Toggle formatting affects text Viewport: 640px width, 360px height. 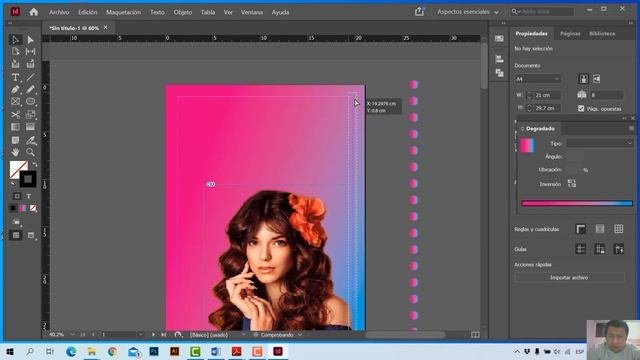click(29, 196)
